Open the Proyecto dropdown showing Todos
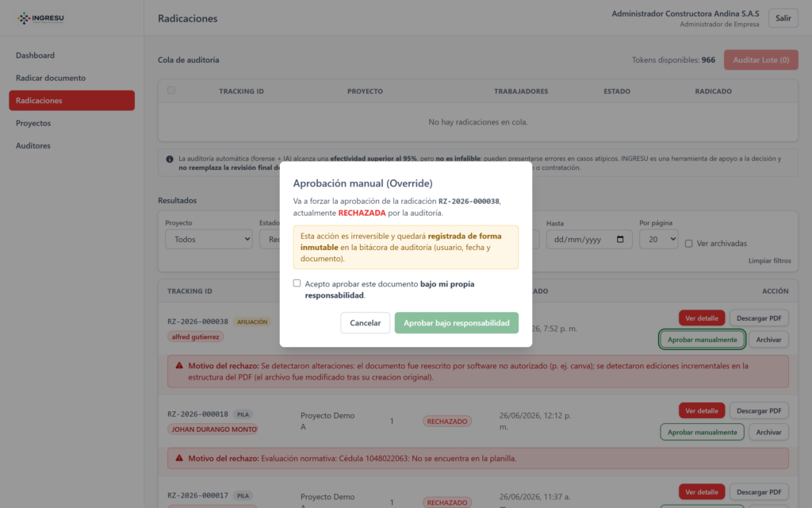Viewport: 812px width, 508px height. (209, 240)
